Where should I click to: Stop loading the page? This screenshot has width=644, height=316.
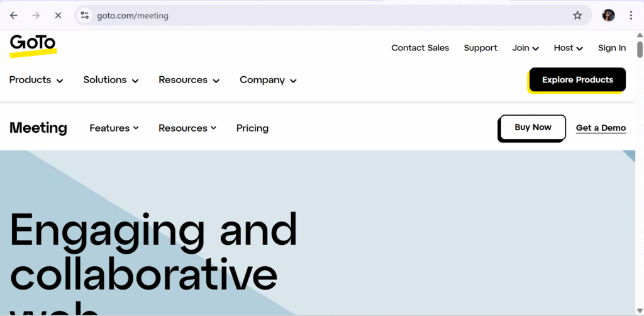[x=58, y=16]
